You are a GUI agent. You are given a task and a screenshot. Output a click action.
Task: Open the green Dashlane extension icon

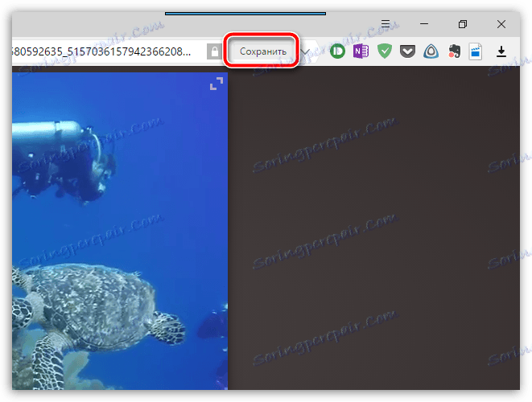point(337,51)
